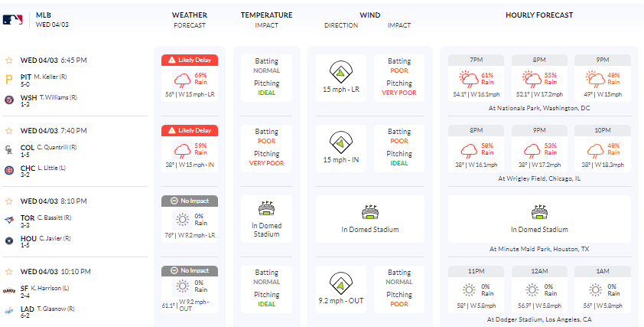Click the 15 mph - LR wind field icon

pyautogui.click(x=340, y=72)
